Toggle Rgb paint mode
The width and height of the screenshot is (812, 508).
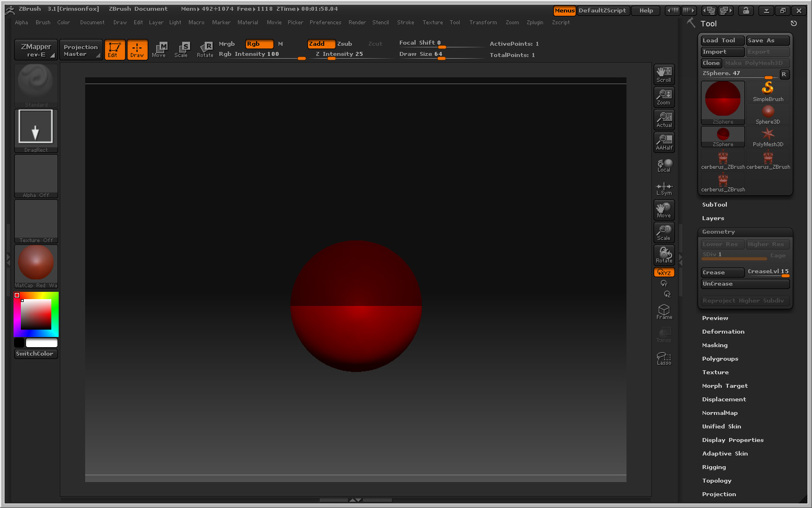pyautogui.click(x=259, y=43)
